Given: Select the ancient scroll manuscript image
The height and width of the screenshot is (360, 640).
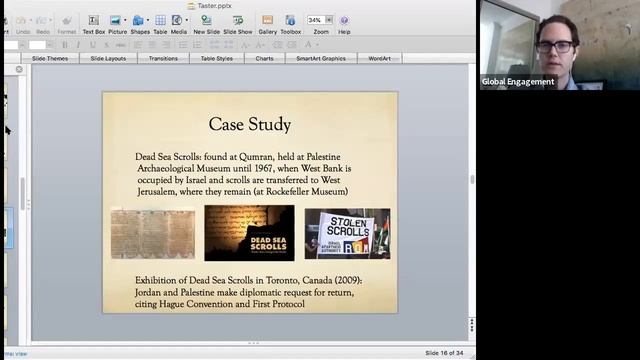Looking at the screenshot, I should point(153,234).
